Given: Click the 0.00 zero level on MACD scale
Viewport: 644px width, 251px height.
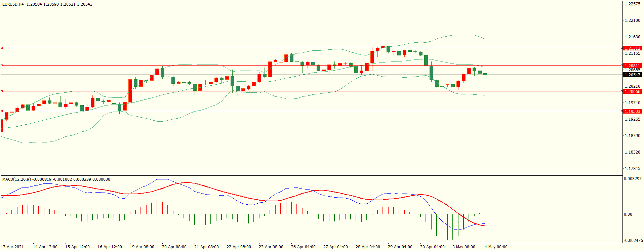Looking at the screenshot, I should (x=628, y=214).
